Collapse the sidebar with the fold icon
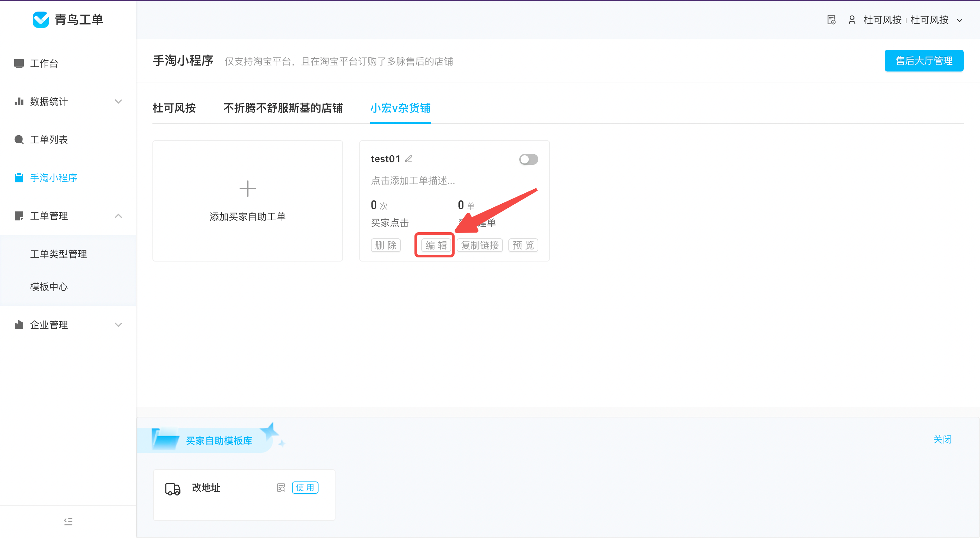The height and width of the screenshot is (538, 980). pos(68,521)
